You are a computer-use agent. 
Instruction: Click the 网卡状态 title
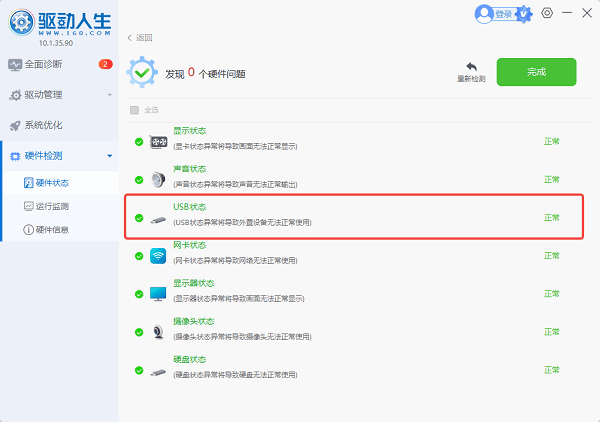point(189,245)
